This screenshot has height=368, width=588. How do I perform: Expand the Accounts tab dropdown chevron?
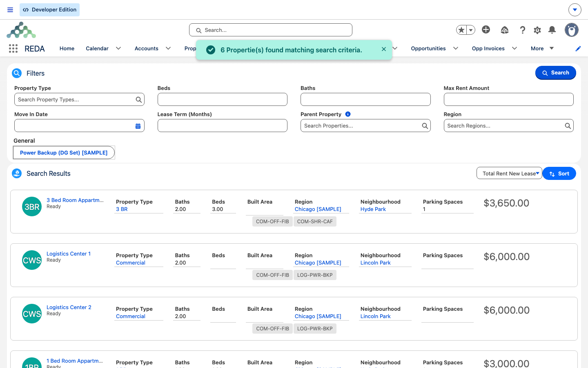pos(168,48)
